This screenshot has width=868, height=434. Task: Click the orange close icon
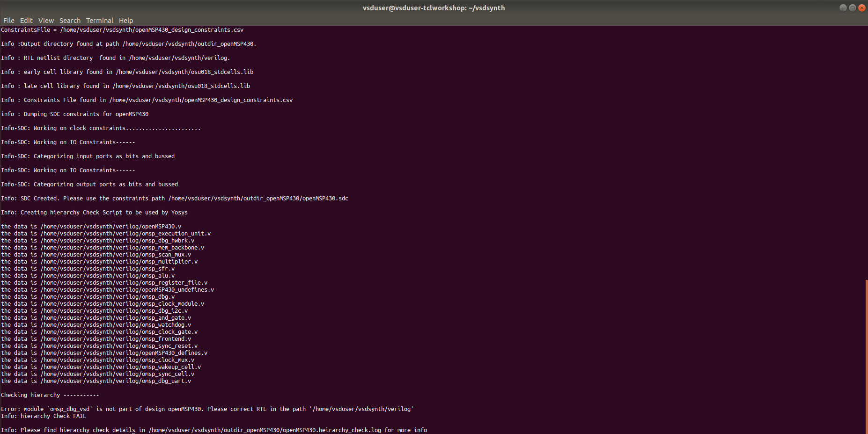[862, 7]
